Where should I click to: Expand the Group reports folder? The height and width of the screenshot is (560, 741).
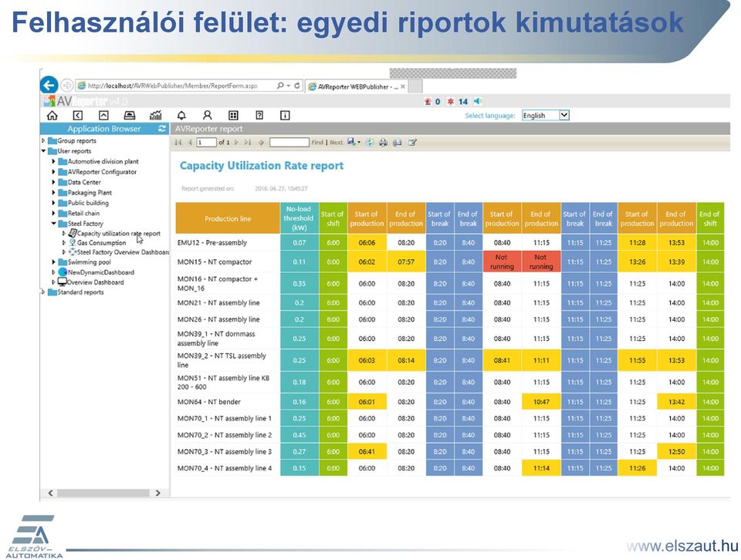(43, 140)
